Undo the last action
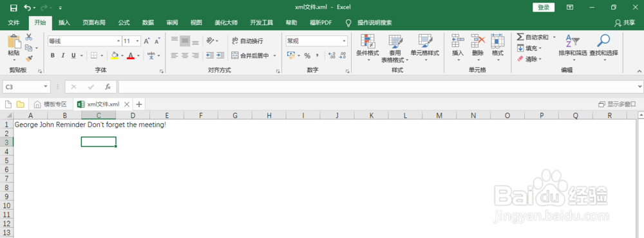The width and height of the screenshot is (644, 238). pos(28,7)
